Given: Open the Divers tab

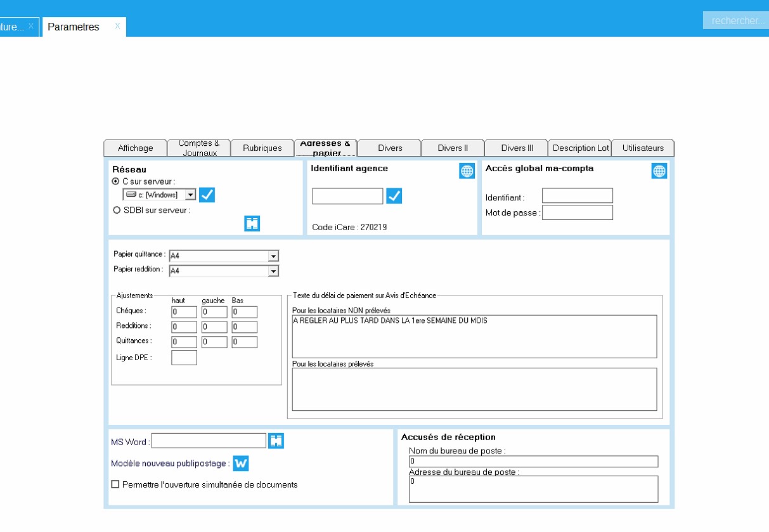Looking at the screenshot, I should 390,148.
